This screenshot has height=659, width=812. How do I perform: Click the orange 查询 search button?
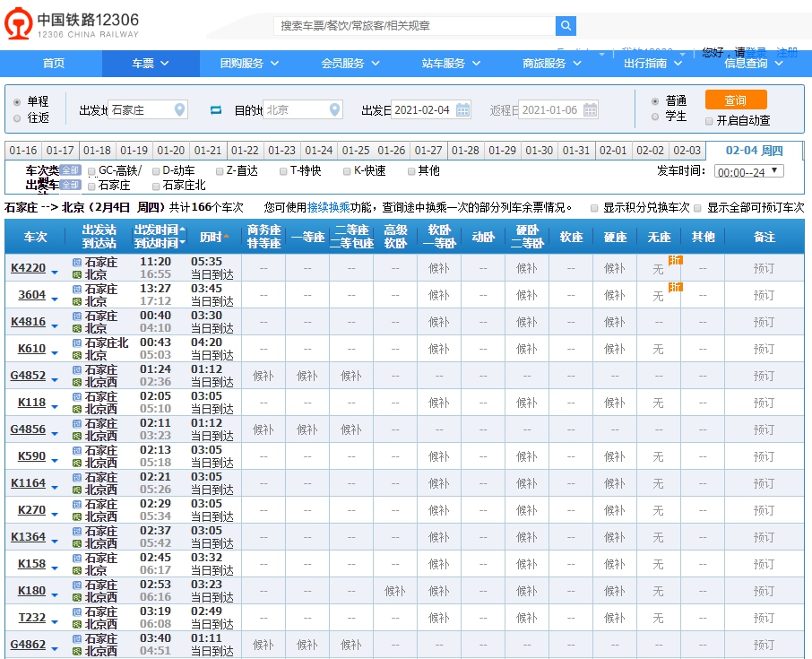click(x=735, y=100)
